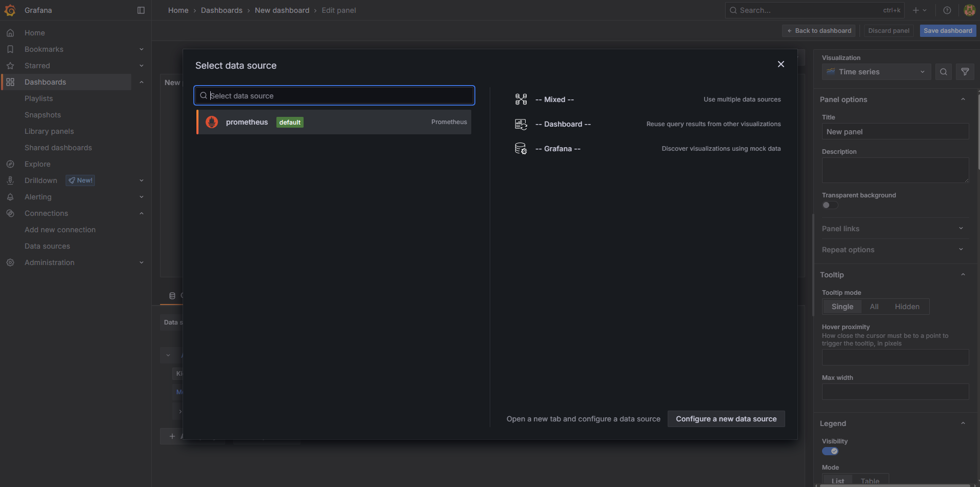Image resolution: width=980 pixels, height=487 pixels.
Task: Open the user profile avatar
Action: pos(969,10)
